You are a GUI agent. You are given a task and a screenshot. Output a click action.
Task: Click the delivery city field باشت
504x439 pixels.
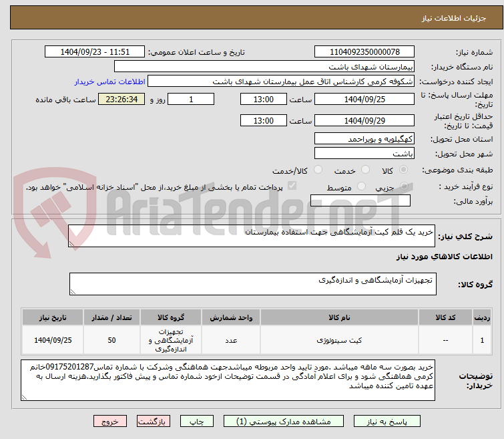[x=364, y=153]
